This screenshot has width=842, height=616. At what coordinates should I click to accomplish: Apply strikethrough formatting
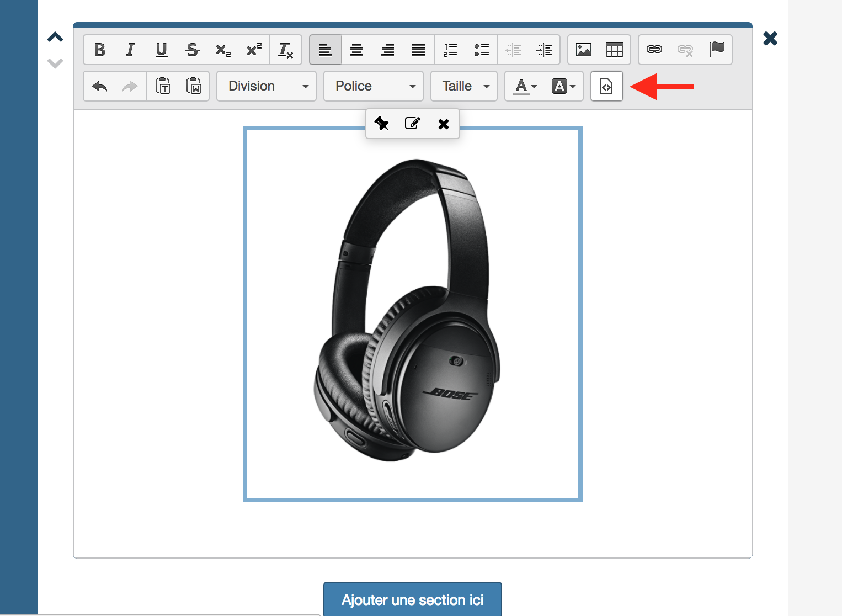point(192,50)
